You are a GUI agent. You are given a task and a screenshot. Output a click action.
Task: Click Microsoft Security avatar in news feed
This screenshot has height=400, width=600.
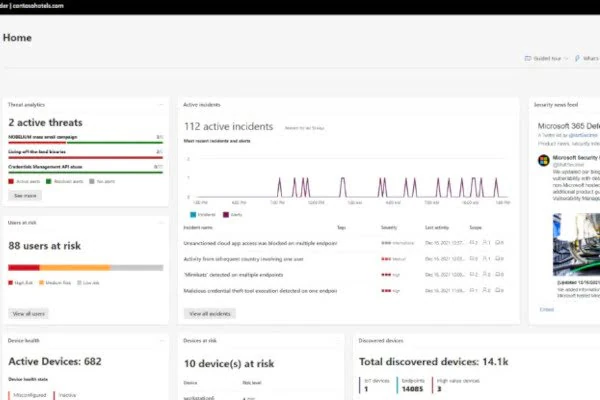coord(544,160)
